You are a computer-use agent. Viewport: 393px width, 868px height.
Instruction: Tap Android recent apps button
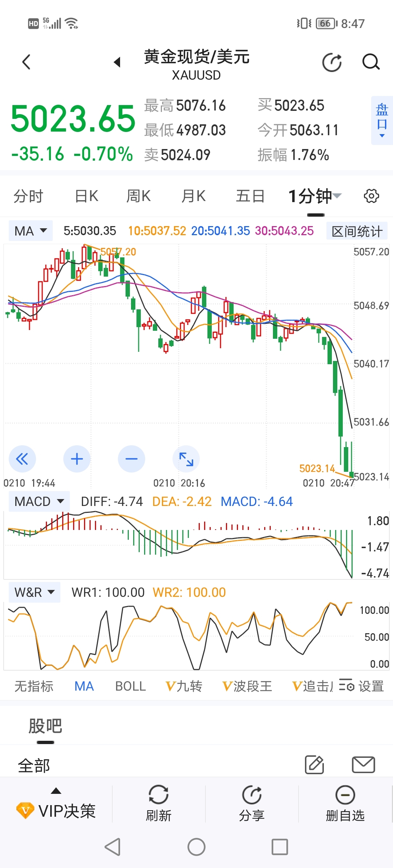click(x=280, y=847)
